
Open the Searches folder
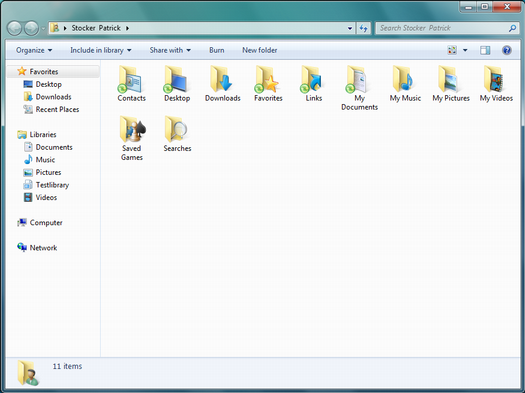(x=177, y=134)
